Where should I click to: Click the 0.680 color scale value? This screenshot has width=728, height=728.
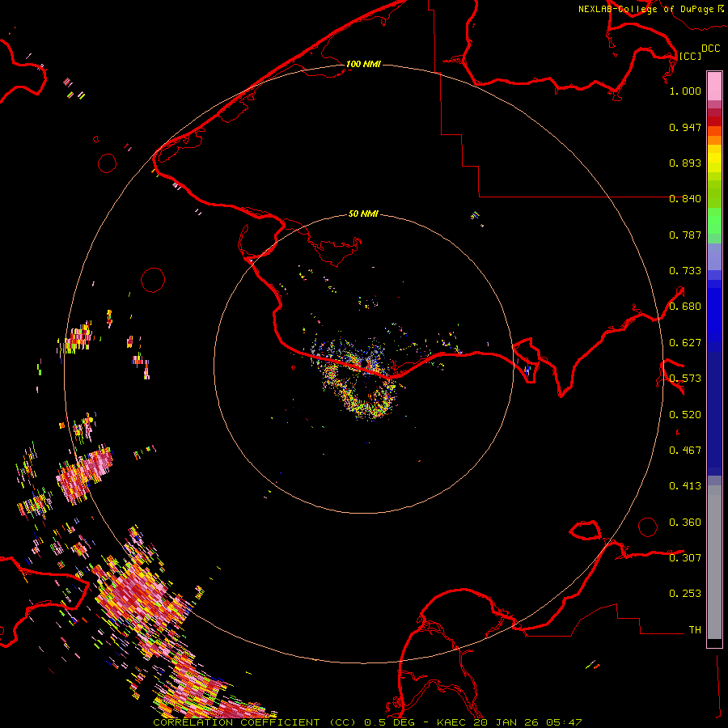click(x=685, y=307)
